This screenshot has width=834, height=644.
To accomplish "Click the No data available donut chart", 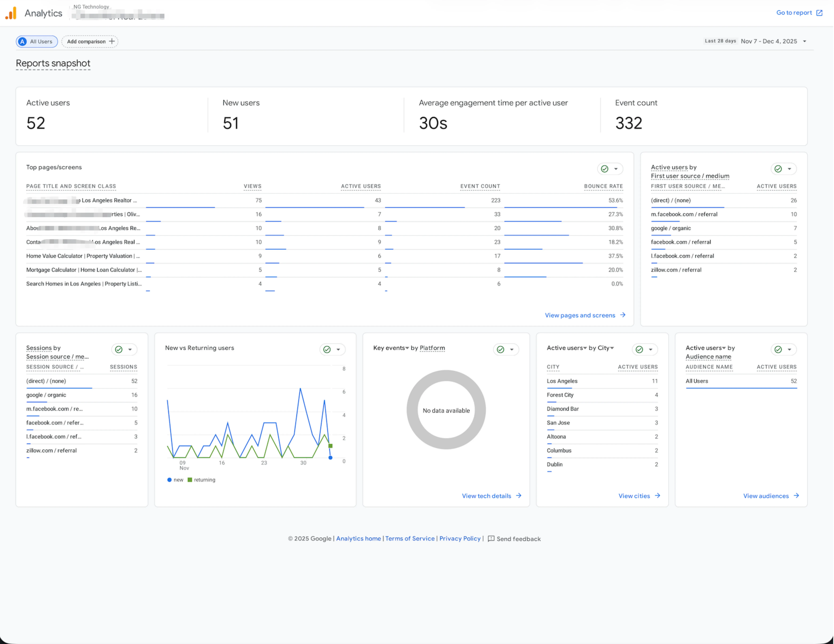I will pyautogui.click(x=446, y=410).
